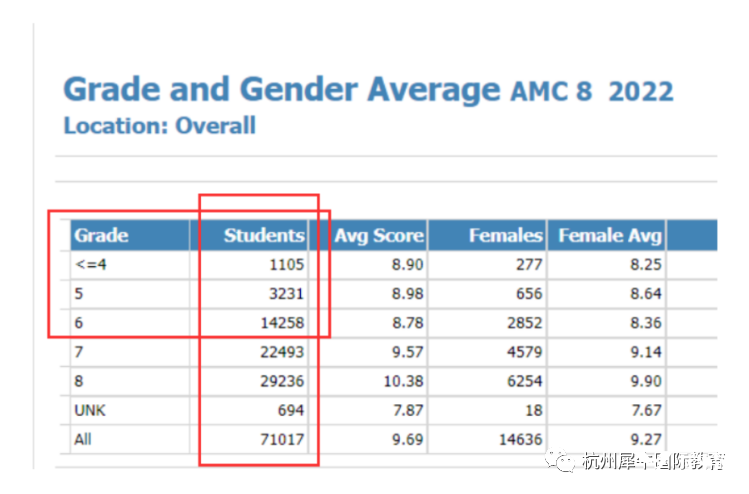The image size is (749, 494).
Task: Select the student count 22493
Action: pos(282,352)
